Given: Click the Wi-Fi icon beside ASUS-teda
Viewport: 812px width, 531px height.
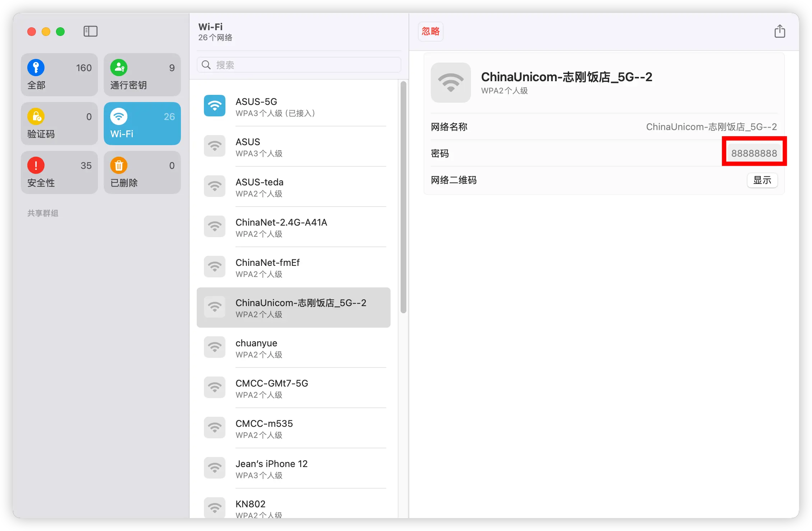Looking at the screenshot, I should point(215,186).
